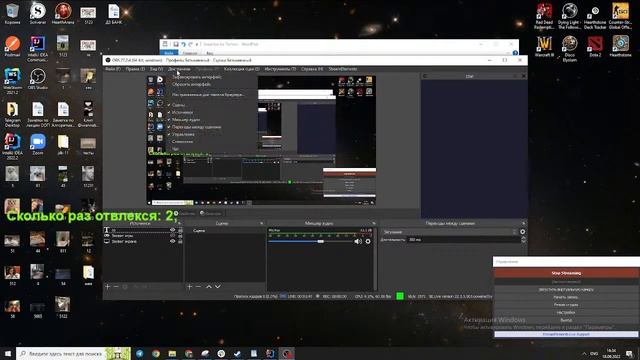Click Stop Streaming button

tap(566, 273)
